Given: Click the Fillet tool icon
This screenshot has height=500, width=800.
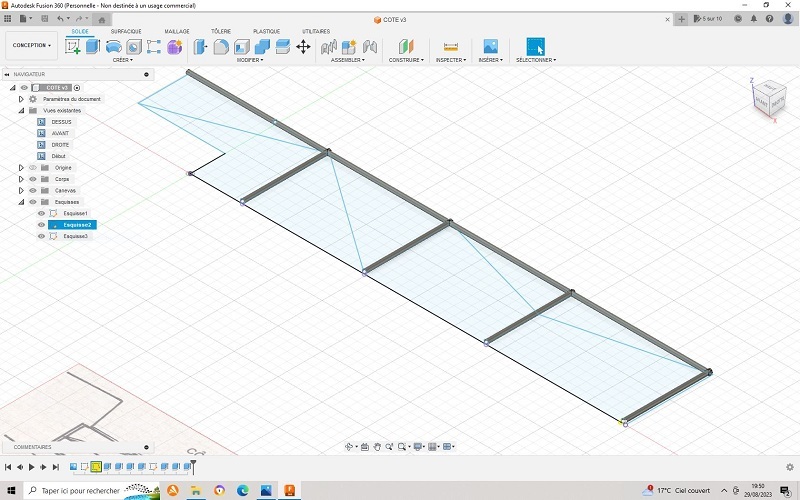Looking at the screenshot, I should [x=221, y=46].
